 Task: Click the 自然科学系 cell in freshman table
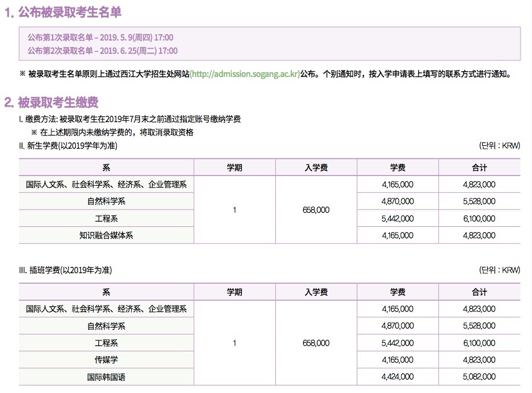106,201
